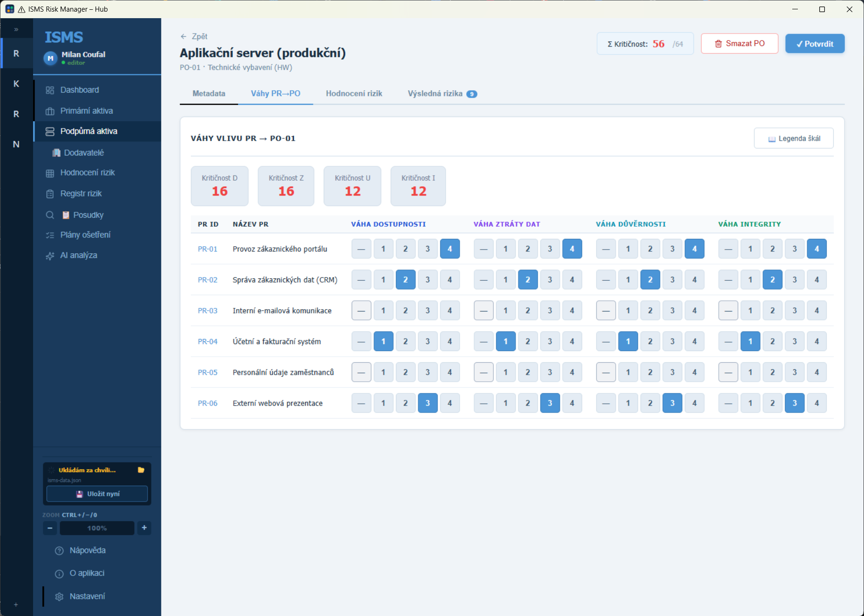Image resolution: width=864 pixels, height=616 pixels.
Task: Click the Účetní a fakturační systém row name
Action: click(x=277, y=342)
